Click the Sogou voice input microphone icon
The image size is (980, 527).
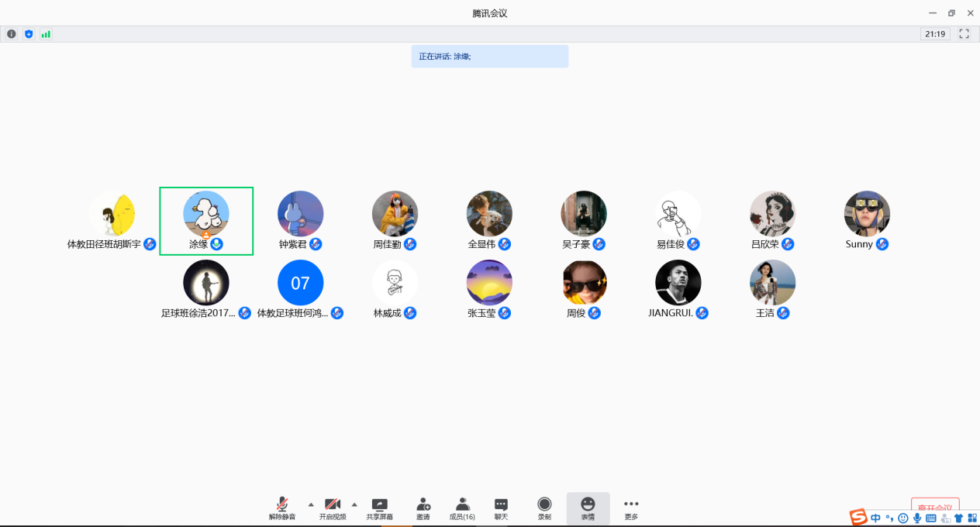(917, 518)
